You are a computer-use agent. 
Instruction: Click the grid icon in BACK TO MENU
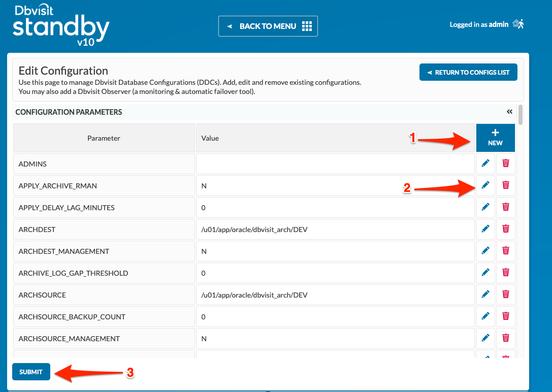[x=307, y=26]
